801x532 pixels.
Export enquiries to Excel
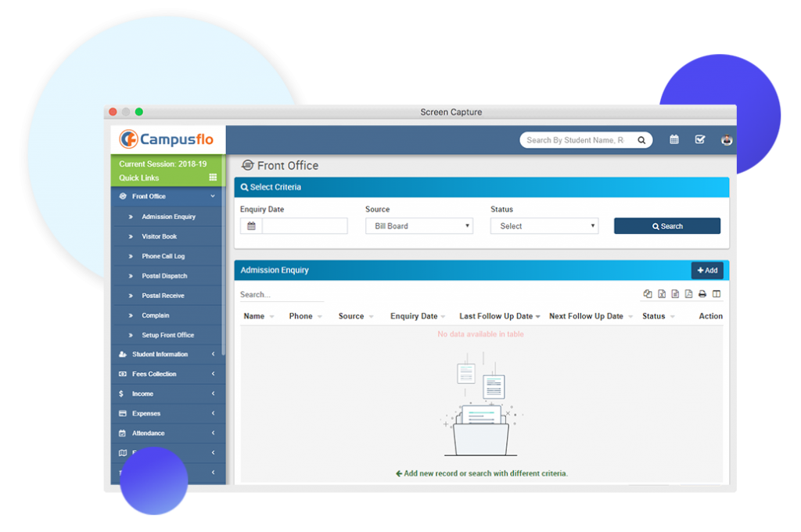click(662, 293)
